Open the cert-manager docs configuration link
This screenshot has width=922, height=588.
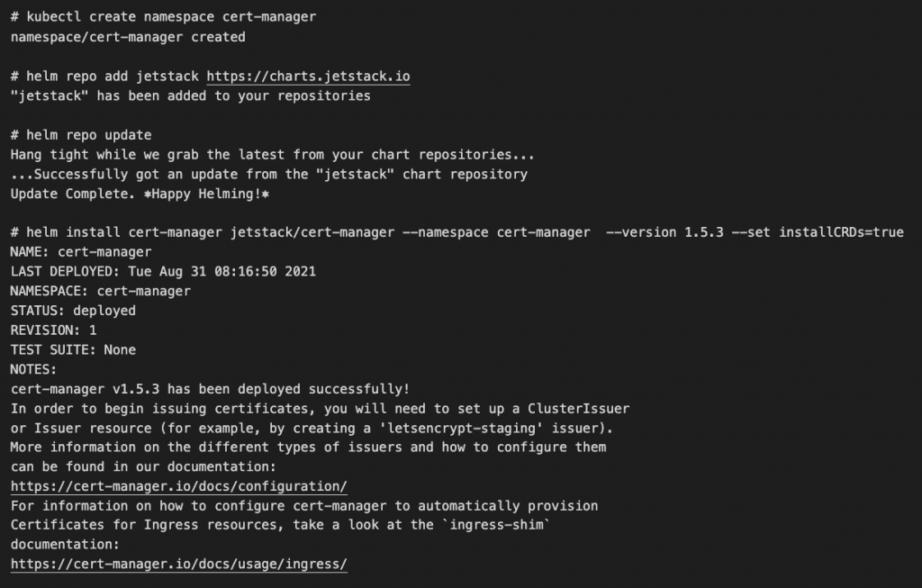[178, 486]
